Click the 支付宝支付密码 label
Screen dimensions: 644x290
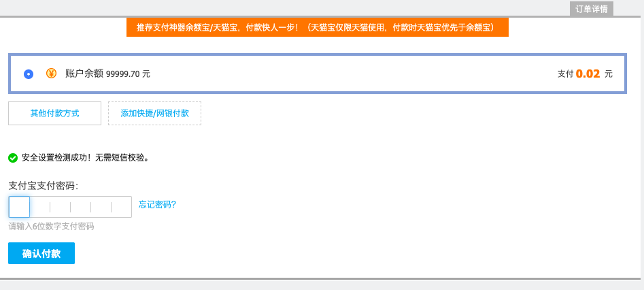click(x=44, y=186)
